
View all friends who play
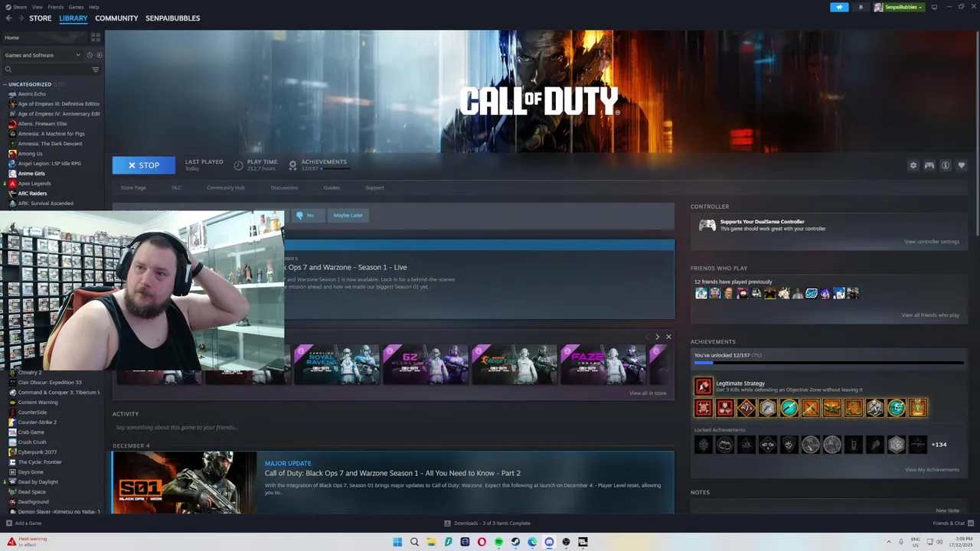tap(930, 315)
